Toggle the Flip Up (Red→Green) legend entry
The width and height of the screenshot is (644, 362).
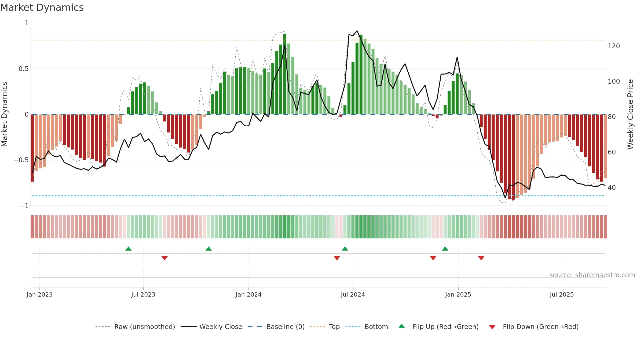tap(438, 327)
